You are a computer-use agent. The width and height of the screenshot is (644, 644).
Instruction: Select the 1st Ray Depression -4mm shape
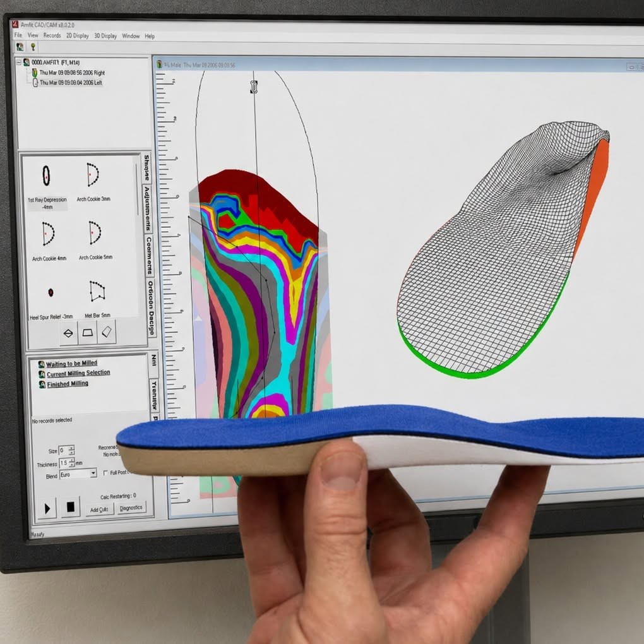(x=47, y=187)
